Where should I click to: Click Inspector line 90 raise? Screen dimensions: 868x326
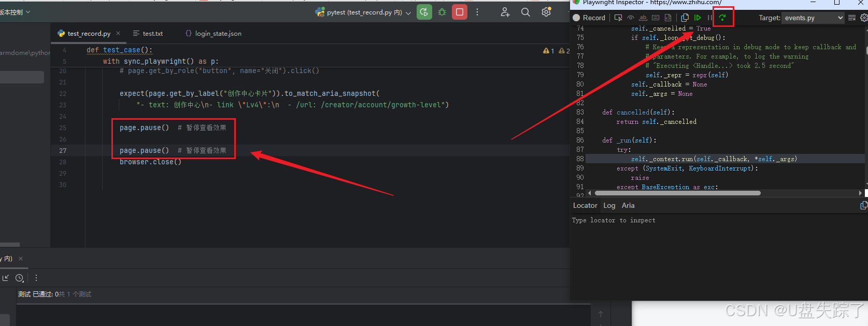pos(640,178)
